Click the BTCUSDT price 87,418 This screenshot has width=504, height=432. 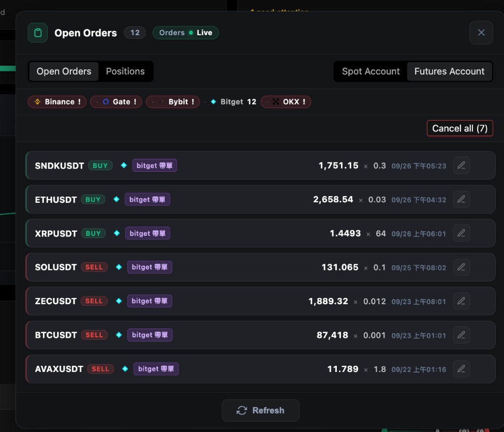click(x=332, y=335)
